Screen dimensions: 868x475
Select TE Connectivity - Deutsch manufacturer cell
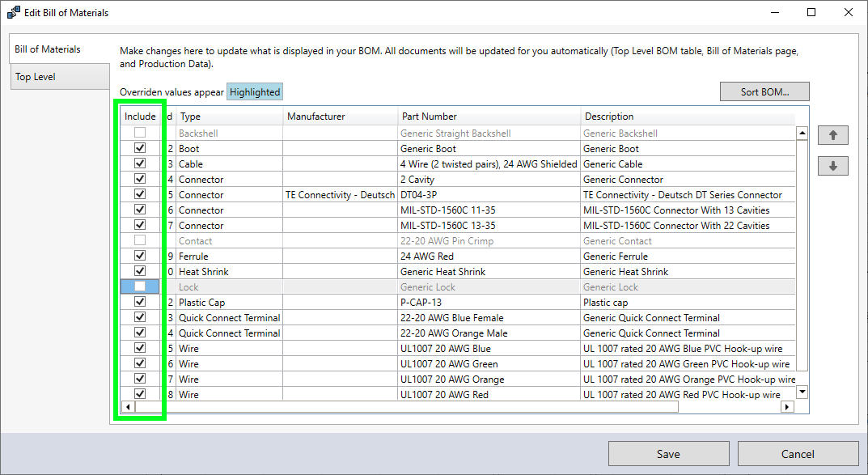[x=341, y=195]
